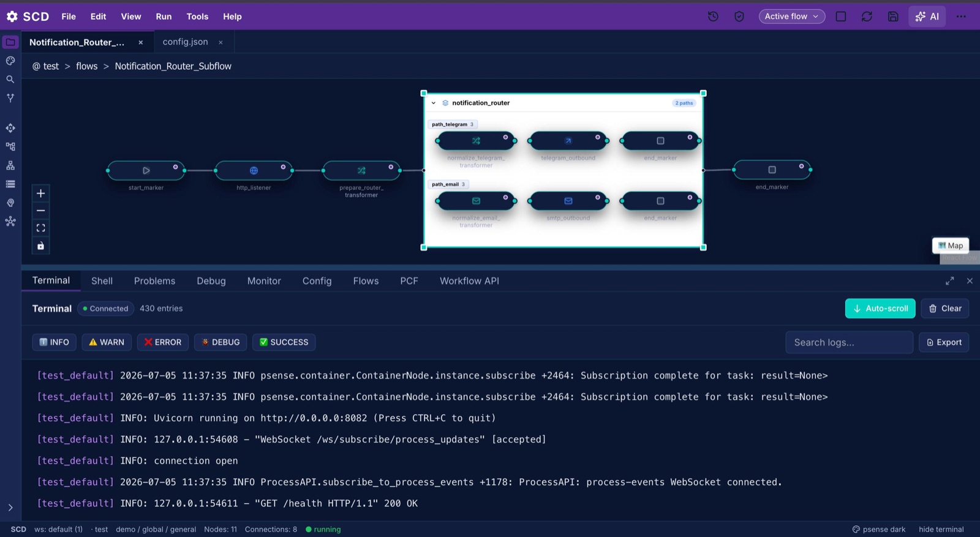Image resolution: width=980 pixels, height=537 pixels.
Task: Click the SCD gear logo
Action: [x=12, y=17]
